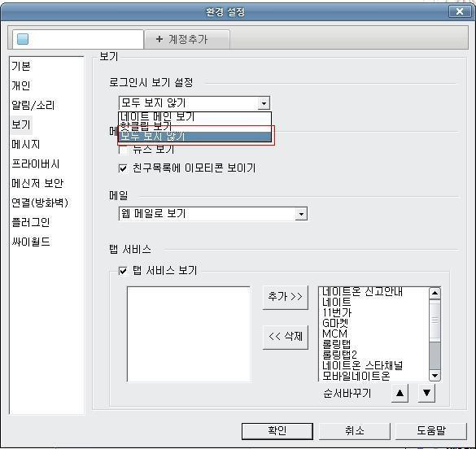Screen dimensions: 476x449
Task: Click the 추가 >> button
Action: (x=285, y=297)
